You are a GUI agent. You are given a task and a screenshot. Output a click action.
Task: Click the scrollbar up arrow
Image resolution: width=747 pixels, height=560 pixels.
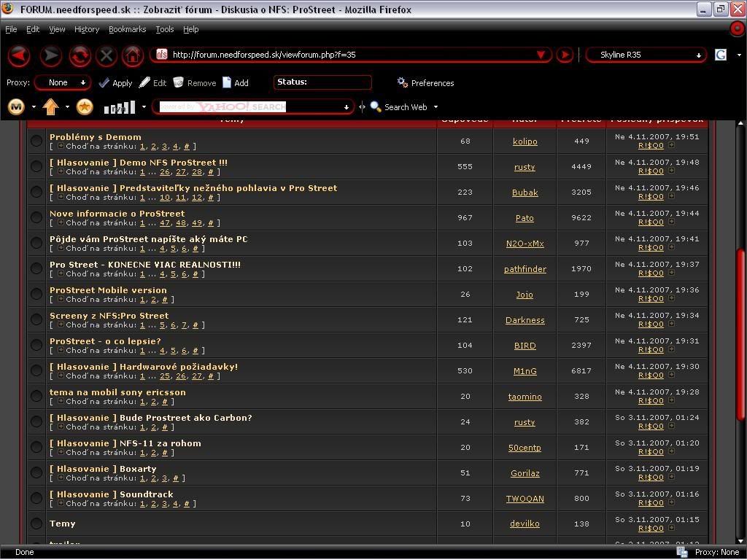[740, 123]
